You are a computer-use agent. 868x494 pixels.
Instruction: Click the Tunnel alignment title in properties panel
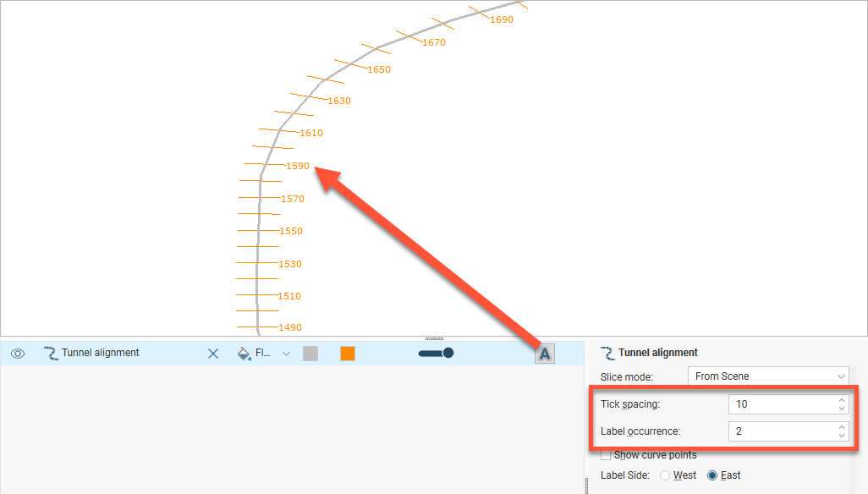pos(657,353)
